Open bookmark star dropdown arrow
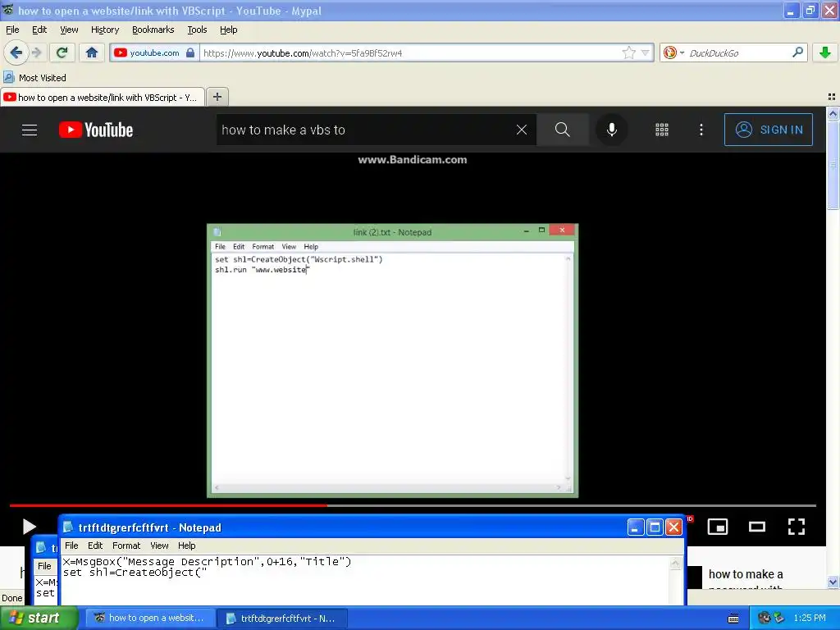Screen dimensions: 840x630 [x=645, y=52]
